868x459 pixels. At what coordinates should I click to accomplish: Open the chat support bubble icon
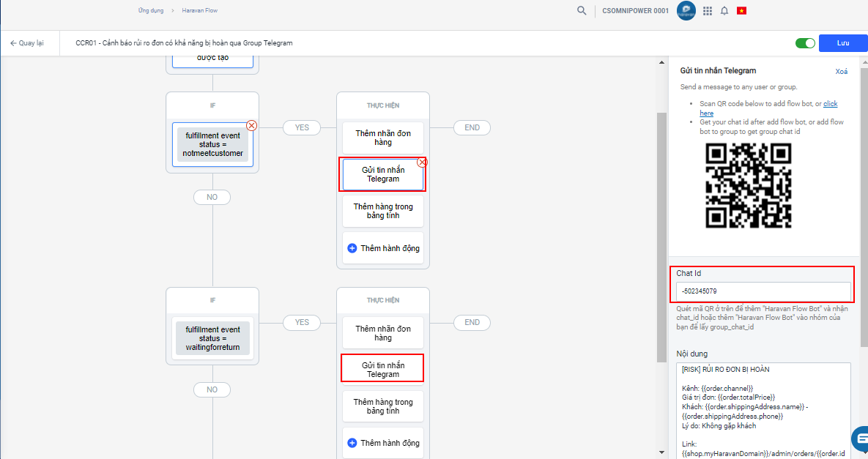tap(861, 436)
